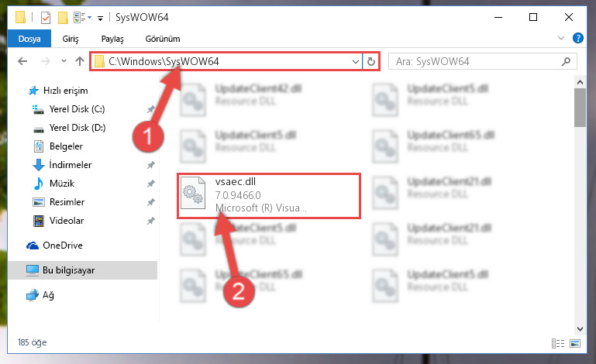Viewport: 596px width, 364px height.
Task: Click the New folder icon in title bar
Action: [x=63, y=18]
